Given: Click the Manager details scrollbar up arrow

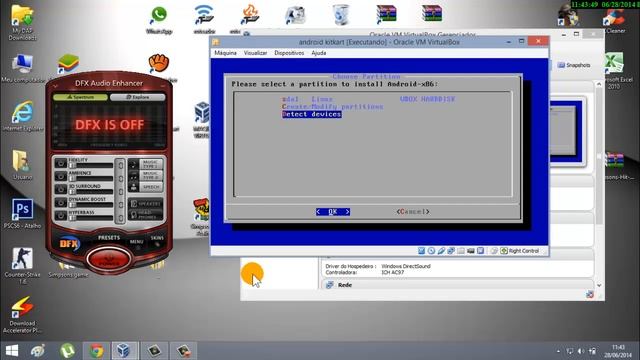Looking at the screenshot, I should [x=599, y=84].
